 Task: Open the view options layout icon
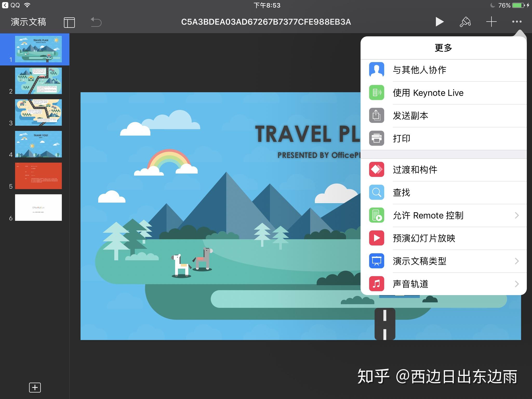pyautogui.click(x=69, y=23)
